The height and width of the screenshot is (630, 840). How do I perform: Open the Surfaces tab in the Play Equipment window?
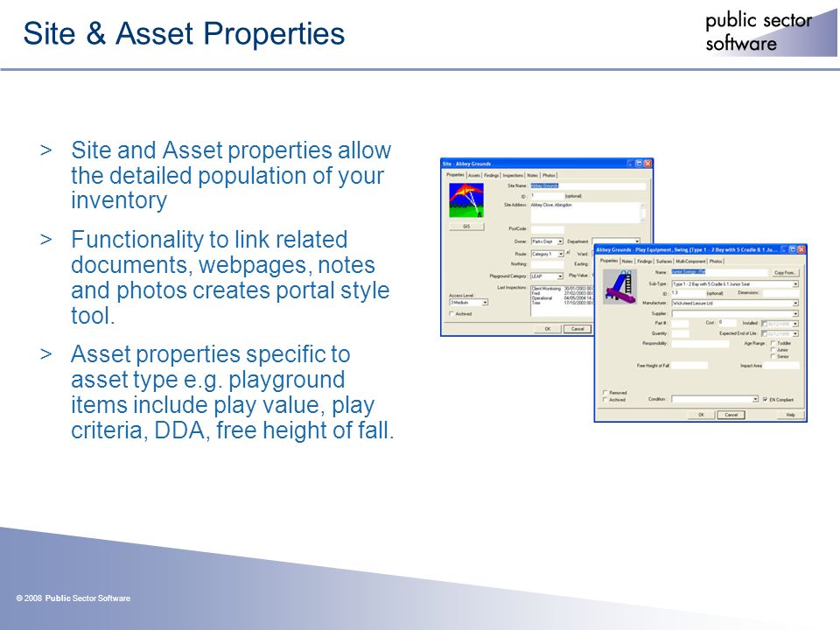664,262
